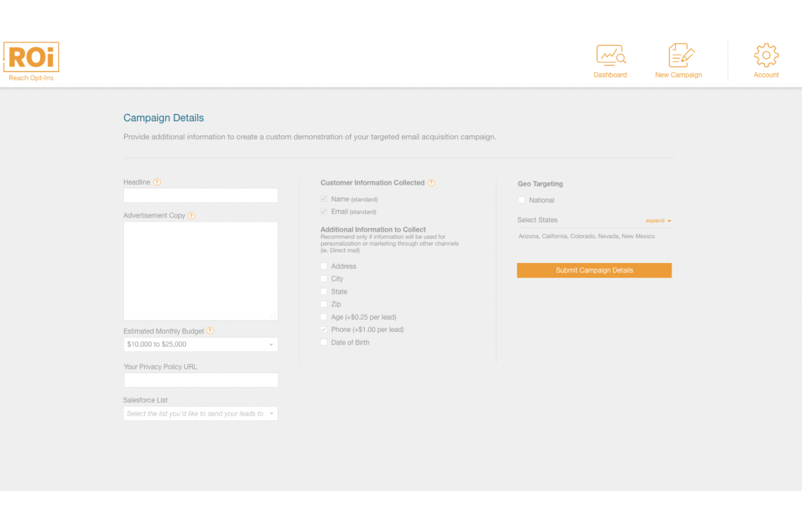Go to the Dashboard menu label
This screenshot has width=802, height=532.
pos(610,75)
